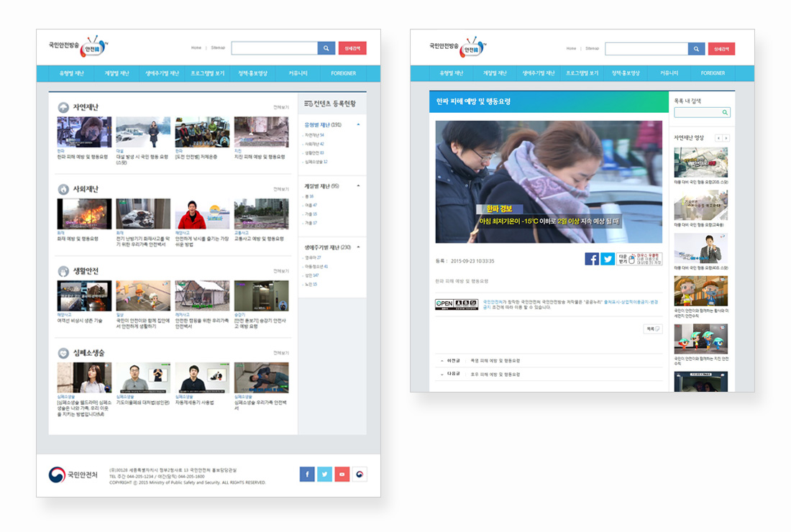This screenshot has width=791, height=532.
Task: Click the 사회재난 flame section icon
Action: tap(63, 189)
